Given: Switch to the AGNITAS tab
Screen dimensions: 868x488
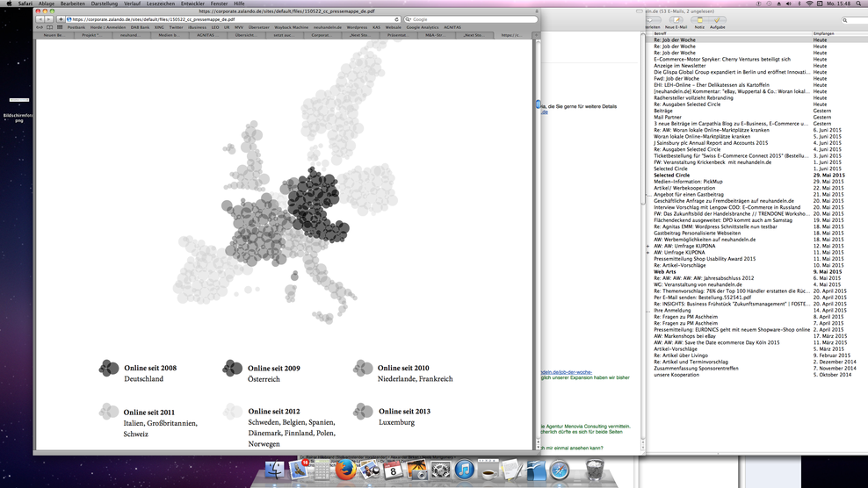Looking at the screenshot, I should point(206,35).
